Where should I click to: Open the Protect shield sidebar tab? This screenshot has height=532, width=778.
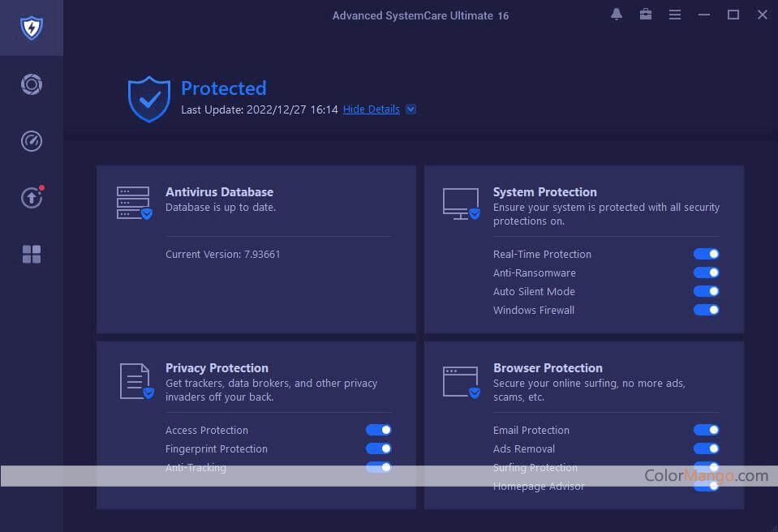click(32, 28)
